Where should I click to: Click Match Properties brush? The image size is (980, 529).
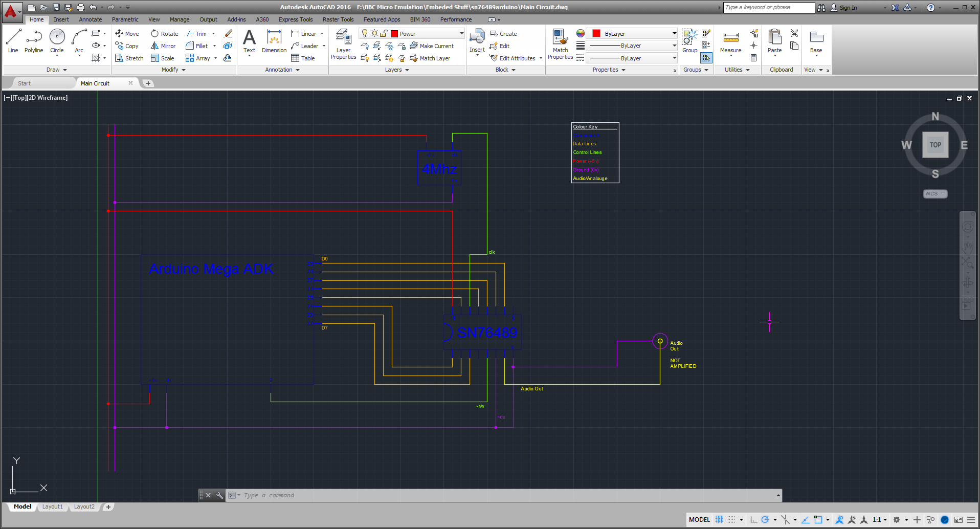tap(560, 44)
